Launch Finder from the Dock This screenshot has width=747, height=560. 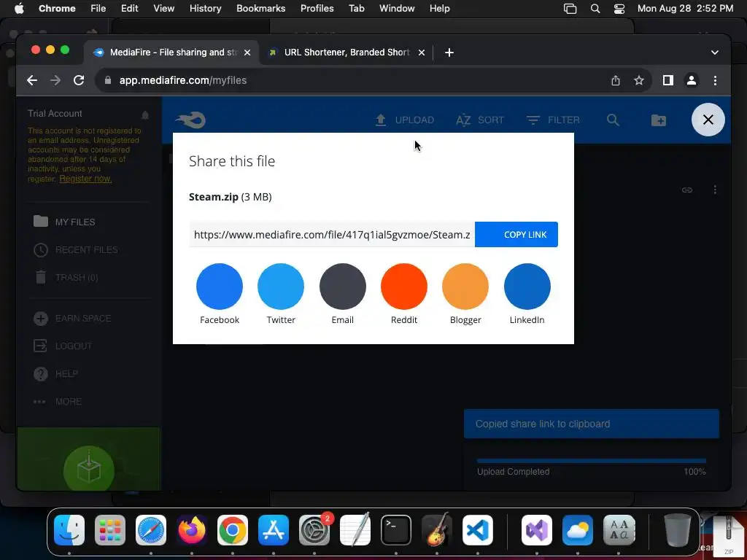point(69,530)
